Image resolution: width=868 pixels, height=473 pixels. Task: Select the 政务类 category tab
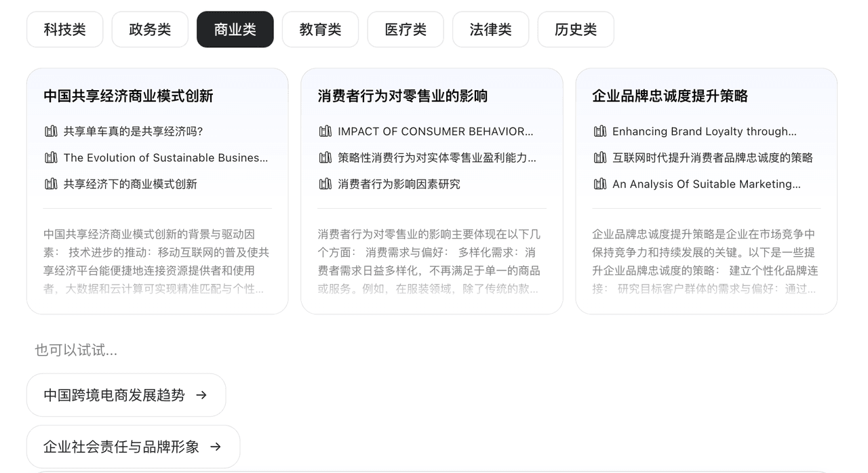[150, 30]
